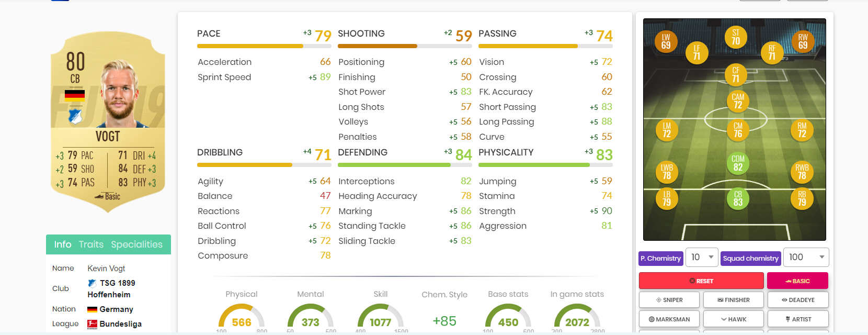Click the German flag on player card

tap(75, 95)
